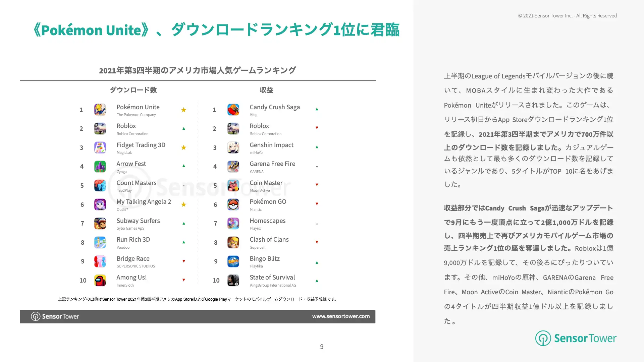Click the text Count Masters
The width and height of the screenshot is (644, 362).
pyautogui.click(x=136, y=183)
